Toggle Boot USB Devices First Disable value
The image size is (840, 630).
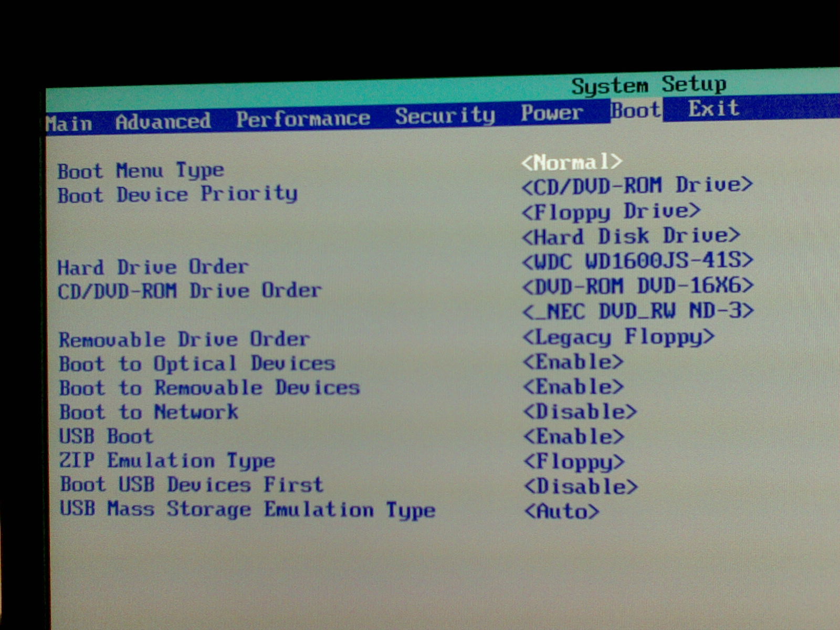pos(581,487)
